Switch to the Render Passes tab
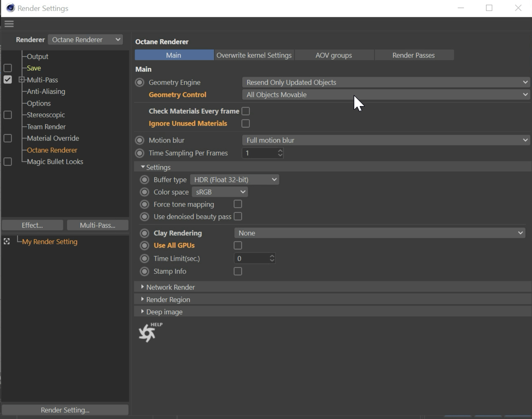 point(414,55)
